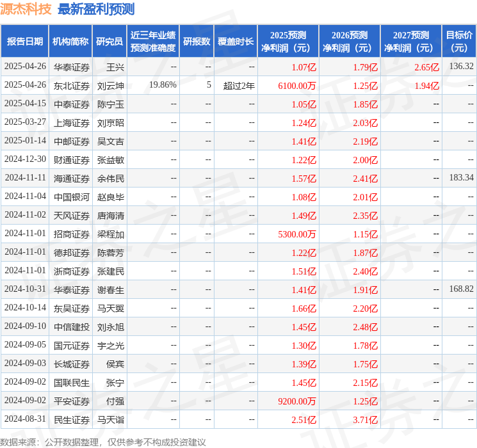Select 招商证券 institution cell
This screenshot has width=477, height=448.
point(72,234)
